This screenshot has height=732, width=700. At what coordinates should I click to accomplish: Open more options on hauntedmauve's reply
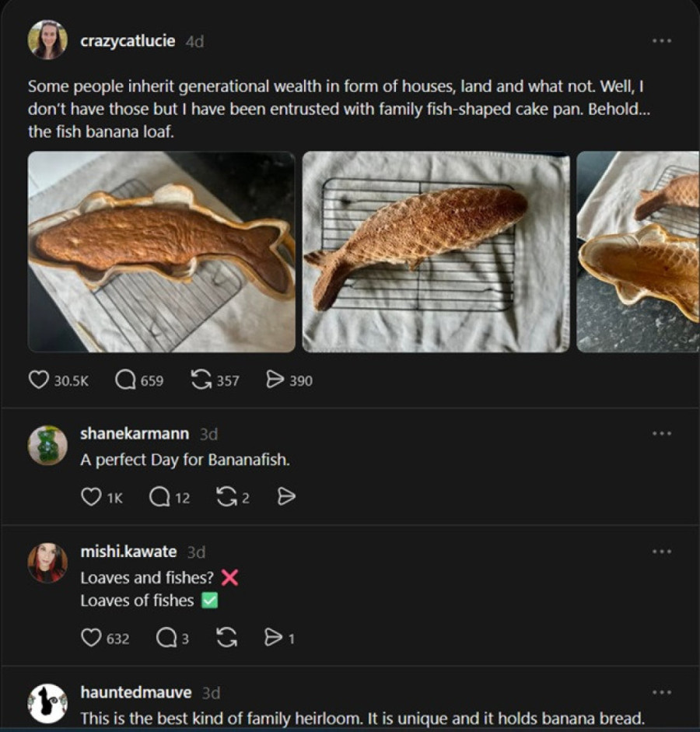661,692
